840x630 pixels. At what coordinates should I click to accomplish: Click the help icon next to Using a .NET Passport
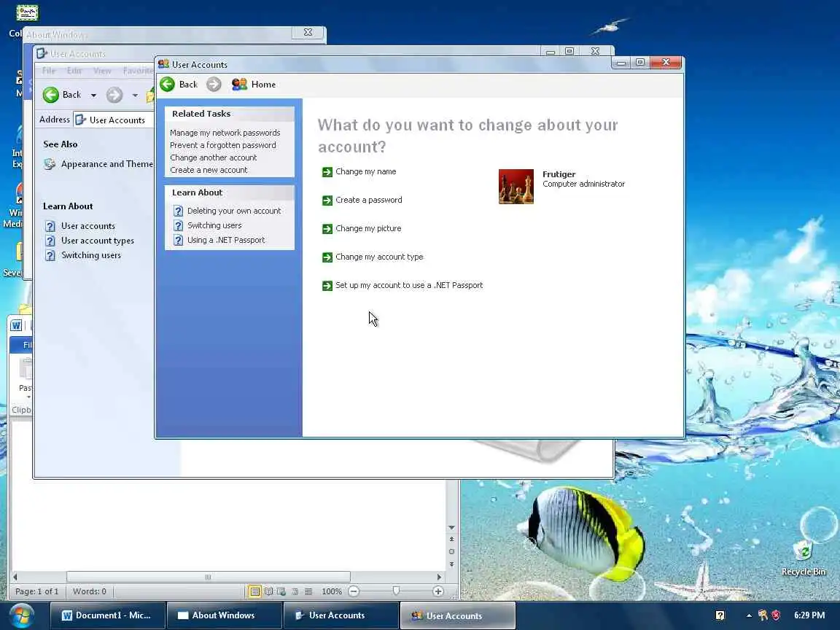[179, 240]
